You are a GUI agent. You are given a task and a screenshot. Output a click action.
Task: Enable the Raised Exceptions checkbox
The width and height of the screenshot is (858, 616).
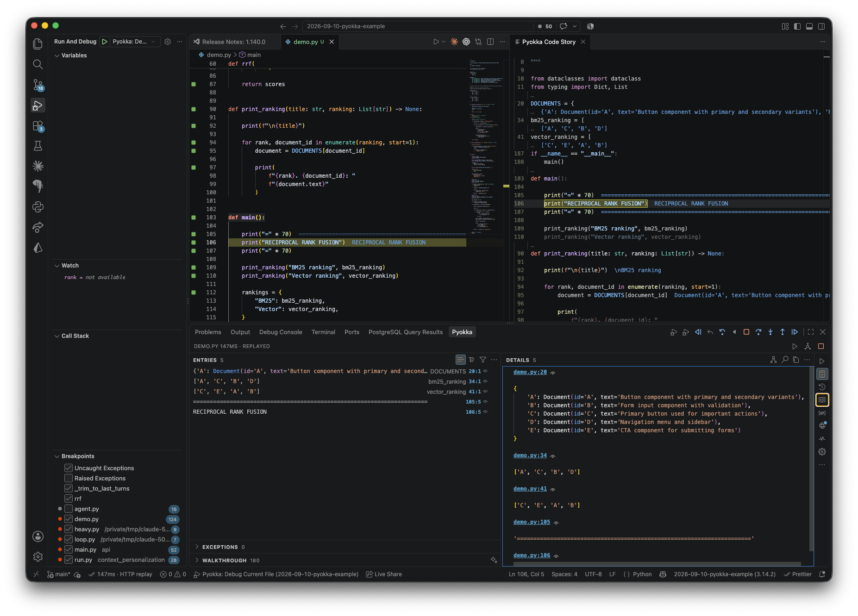[69, 478]
